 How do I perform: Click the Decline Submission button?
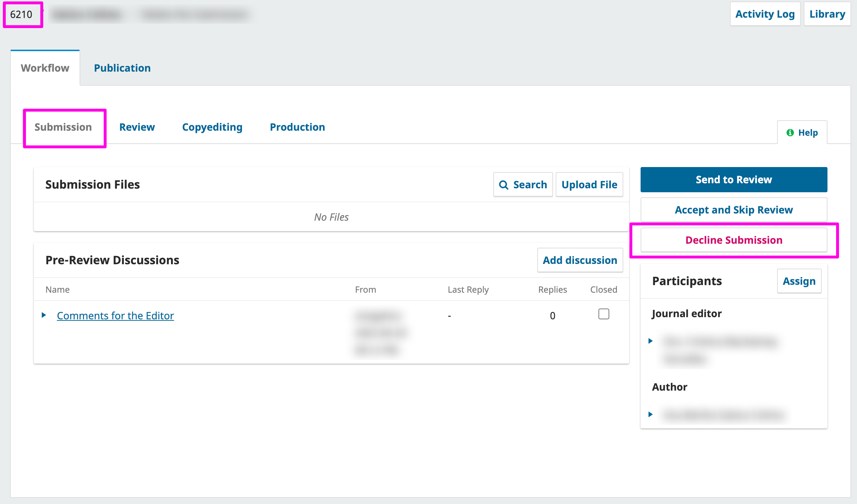click(733, 240)
